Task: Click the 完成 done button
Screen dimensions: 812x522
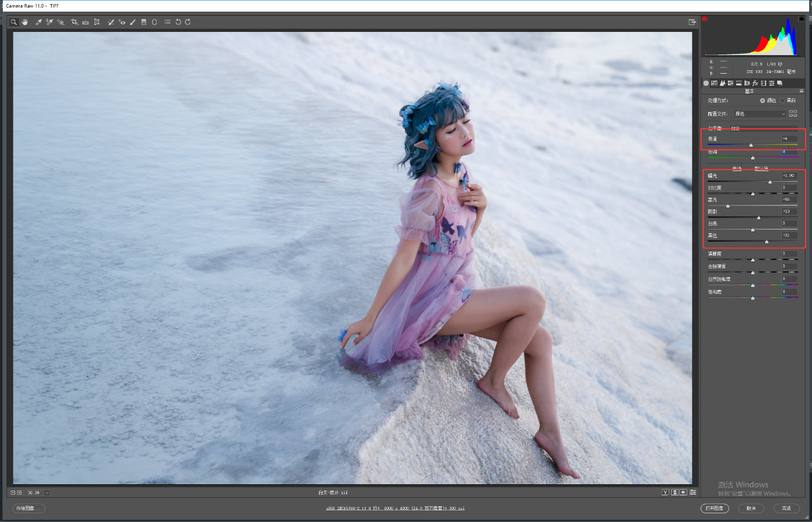Action: pyautogui.click(x=786, y=508)
